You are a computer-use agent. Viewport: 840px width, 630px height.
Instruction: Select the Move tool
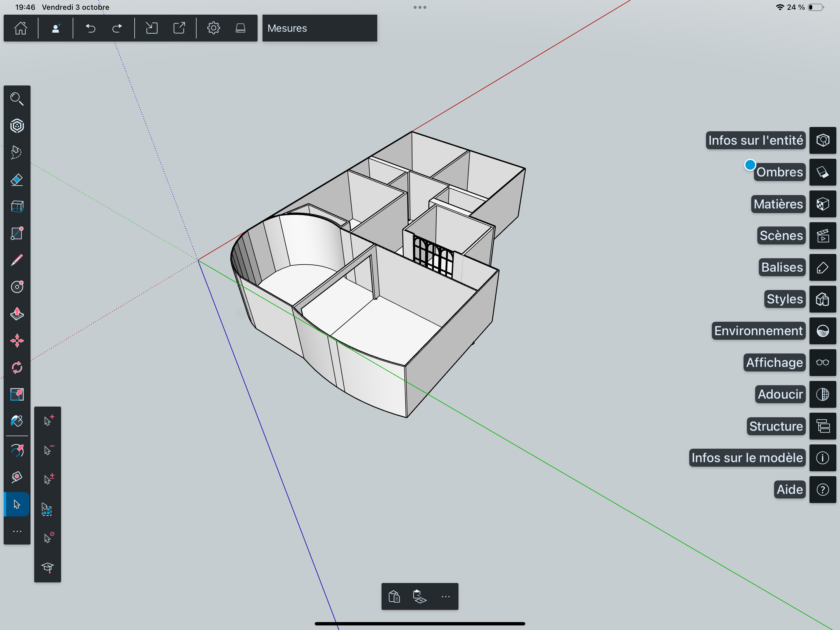(x=17, y=341)
